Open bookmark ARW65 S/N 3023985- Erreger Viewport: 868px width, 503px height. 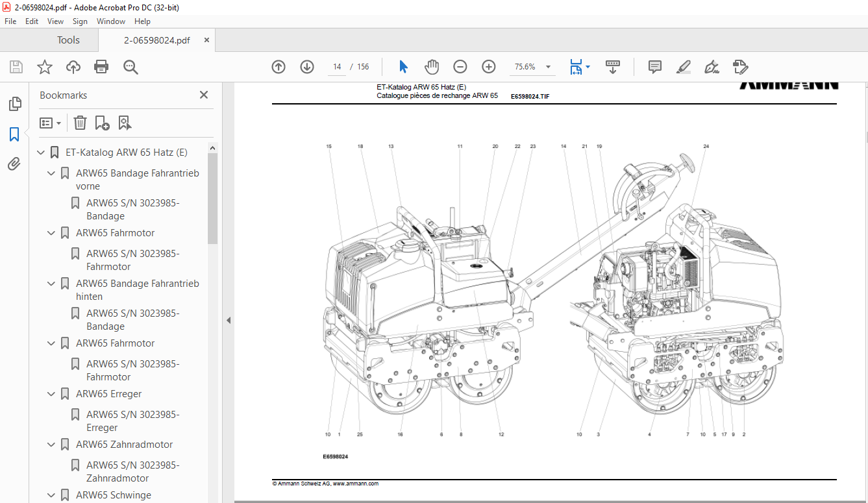point(132,421)
